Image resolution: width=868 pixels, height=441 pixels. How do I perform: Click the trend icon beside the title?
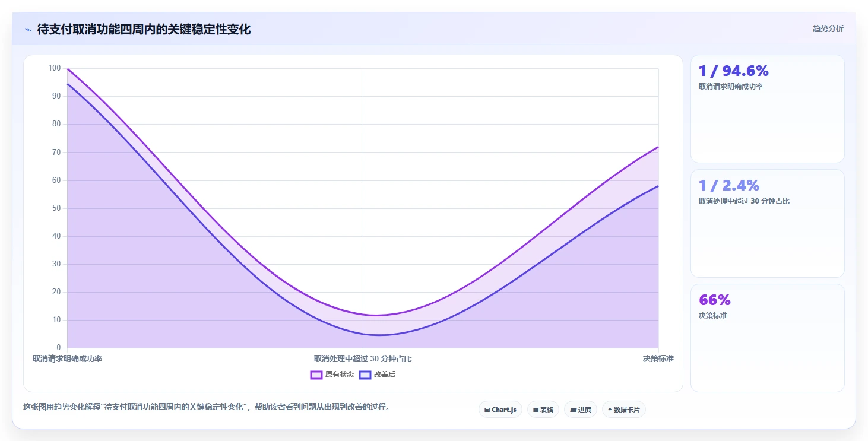28,30
